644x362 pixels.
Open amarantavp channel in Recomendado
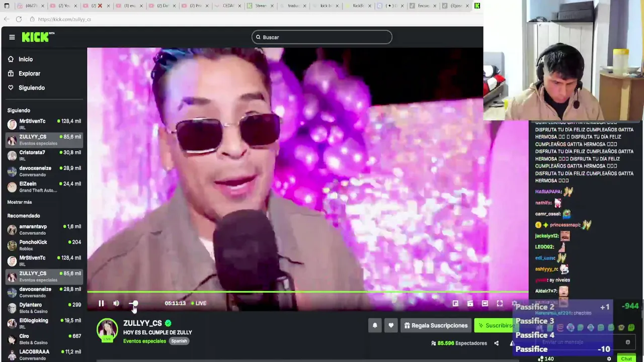click(x=44, y=230)
